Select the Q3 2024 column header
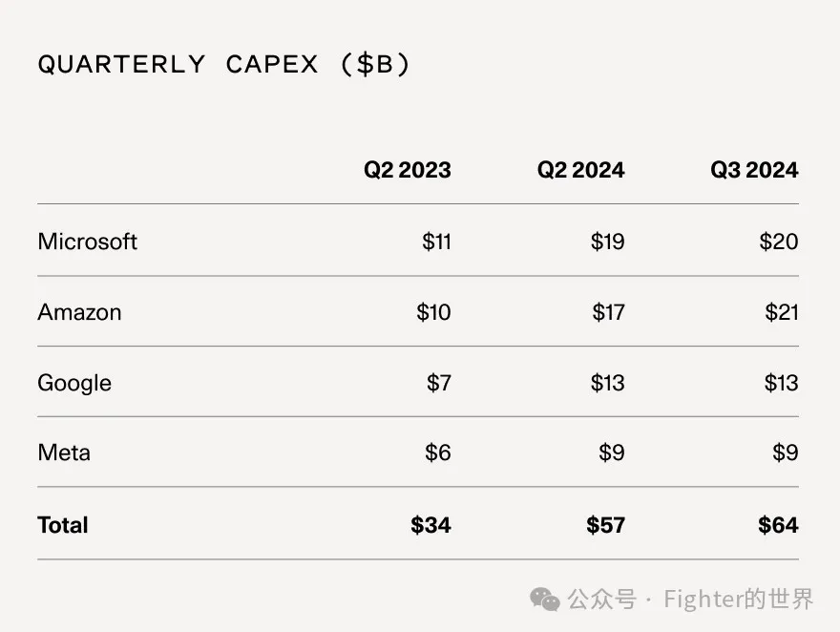840x632 pixels. point(754,170)
